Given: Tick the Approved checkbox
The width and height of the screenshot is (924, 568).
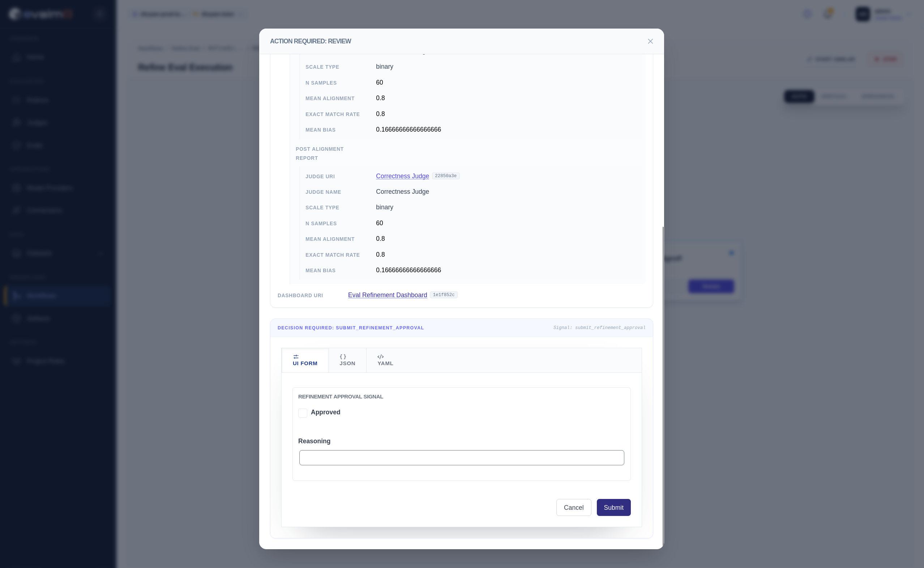Looking at the screenshot, I should (x=302, y=413).
